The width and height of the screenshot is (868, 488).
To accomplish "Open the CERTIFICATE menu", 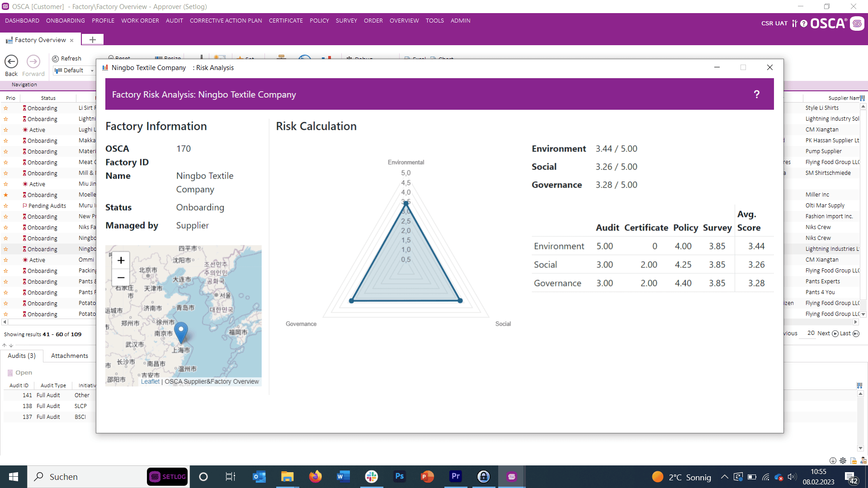I will 286,21.
